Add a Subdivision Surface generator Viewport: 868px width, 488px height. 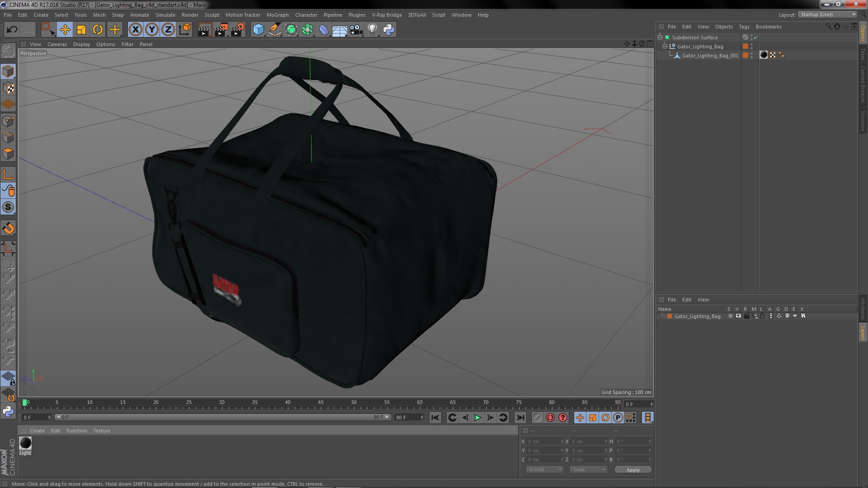(x=291, y=30)
